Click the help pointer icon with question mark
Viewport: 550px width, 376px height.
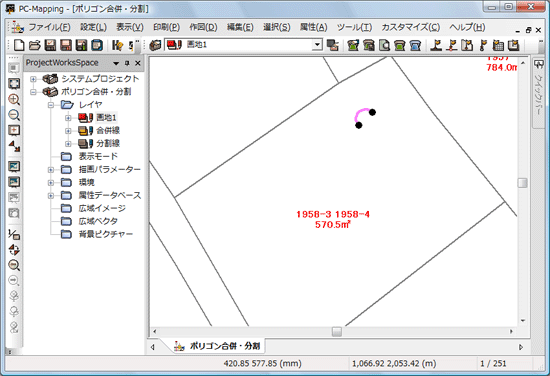click(x=118, y=45)
